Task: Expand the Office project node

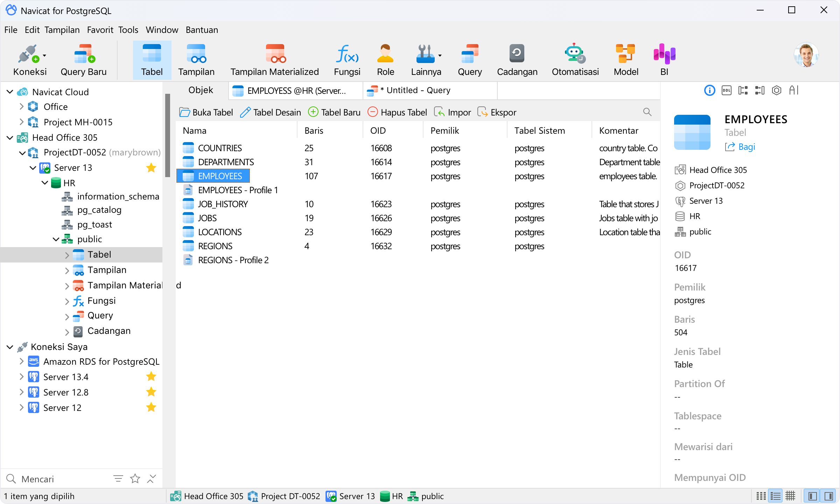Action: point(22,106)
